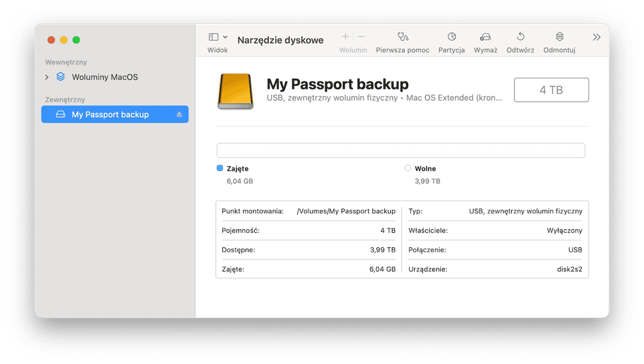Click the Właściciele value Wyłączony
Viewport: 644px width, 364px height.
(565, 230)
